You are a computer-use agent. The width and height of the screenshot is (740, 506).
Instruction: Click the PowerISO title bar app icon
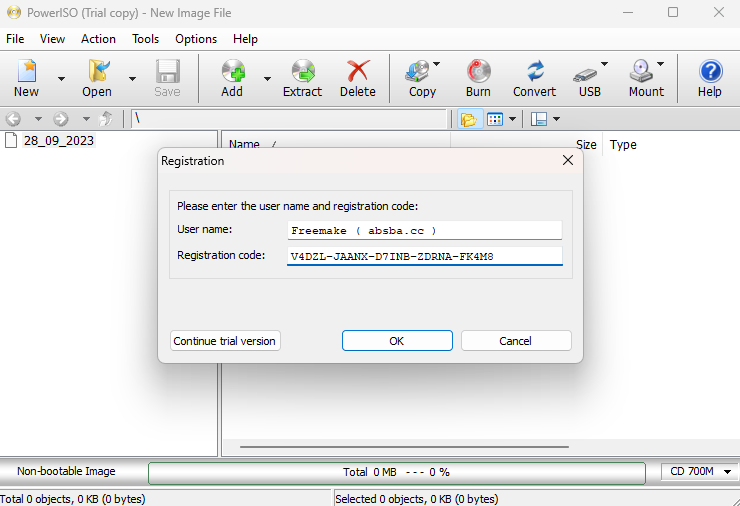pyautogui.click(x=14, y=12)
